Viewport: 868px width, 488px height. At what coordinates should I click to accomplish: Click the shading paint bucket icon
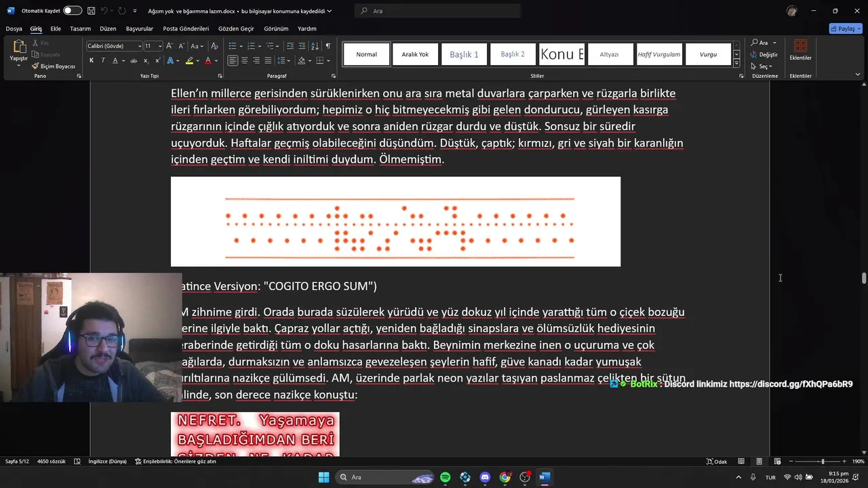[x=300, y=60]
